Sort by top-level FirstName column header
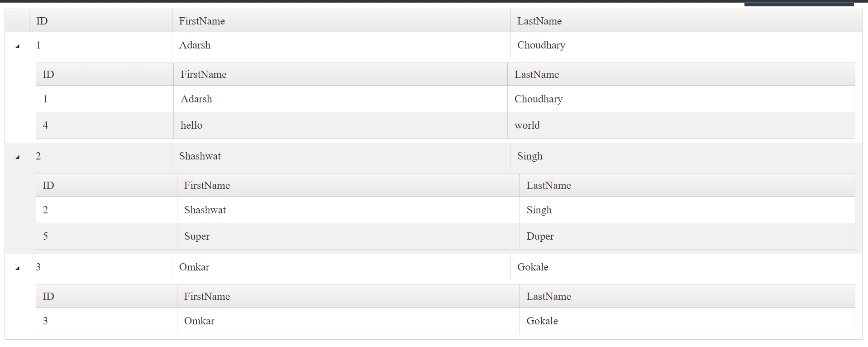 [x=202, y=21]
